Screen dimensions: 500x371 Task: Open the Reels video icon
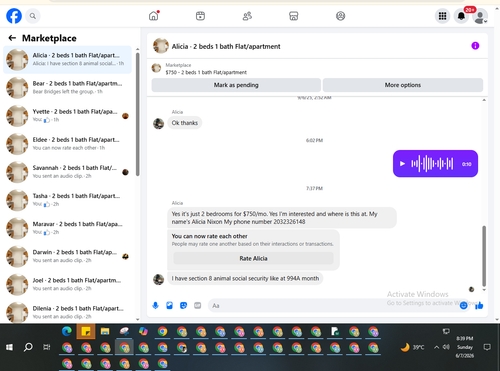(x=200, y=16)
